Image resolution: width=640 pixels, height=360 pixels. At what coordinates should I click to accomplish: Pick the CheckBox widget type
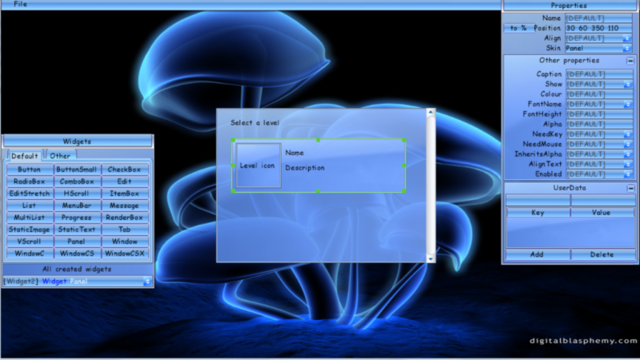coord(124,169)
